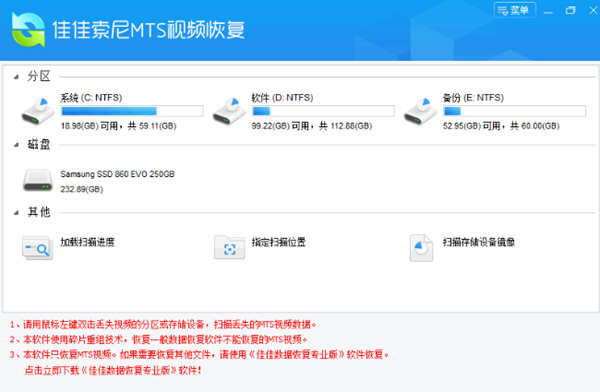This screenshot has width=600, height=392.
Task: Restore the window size
Action: point(571,11)
